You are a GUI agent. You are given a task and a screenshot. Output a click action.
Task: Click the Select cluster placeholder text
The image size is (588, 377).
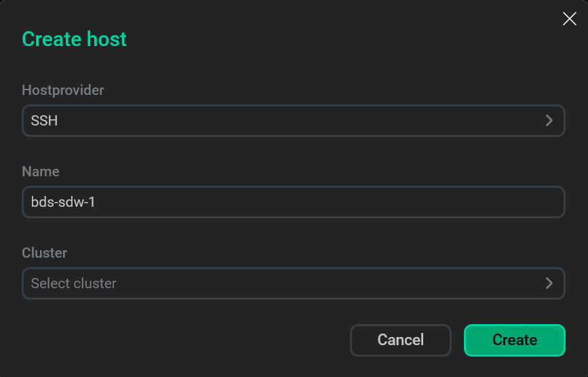click(74, 283)
